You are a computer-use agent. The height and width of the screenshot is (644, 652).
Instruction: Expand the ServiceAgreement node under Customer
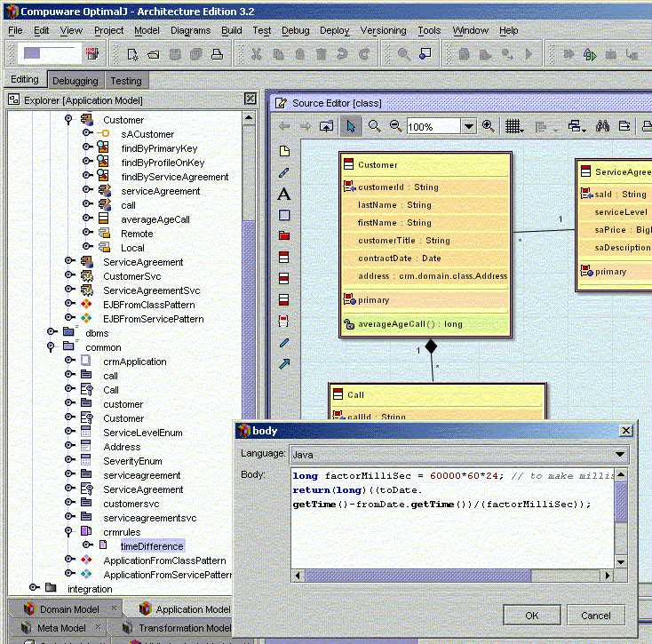click(x=70, y=261)
